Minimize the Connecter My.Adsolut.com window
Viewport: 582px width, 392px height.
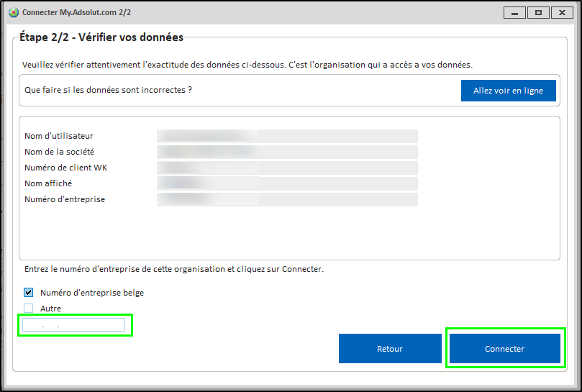(514, 13)
